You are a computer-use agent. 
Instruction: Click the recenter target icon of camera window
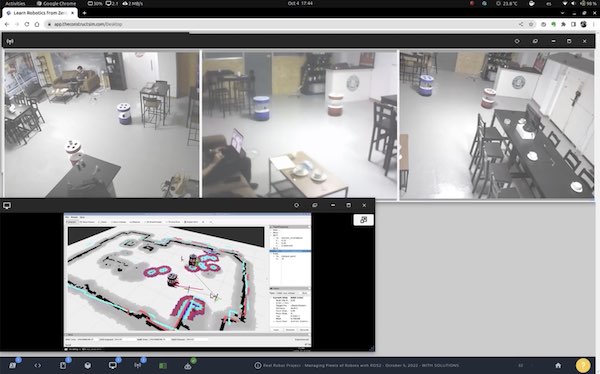[517, 41]
